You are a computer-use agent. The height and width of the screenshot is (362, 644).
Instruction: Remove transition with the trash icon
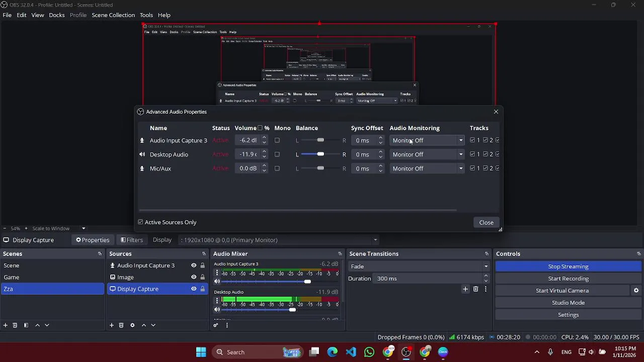point(475,289)
